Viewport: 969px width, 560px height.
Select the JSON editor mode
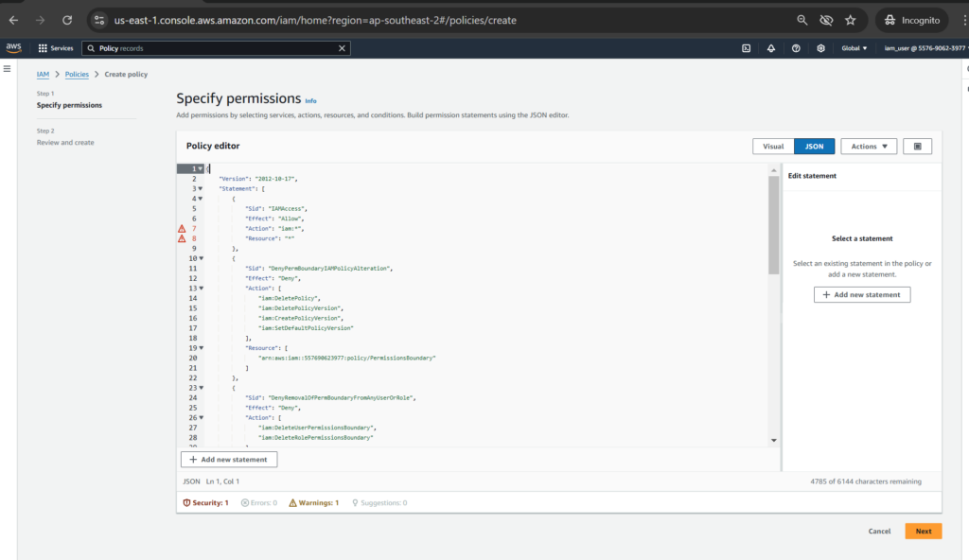coord(814,147)
